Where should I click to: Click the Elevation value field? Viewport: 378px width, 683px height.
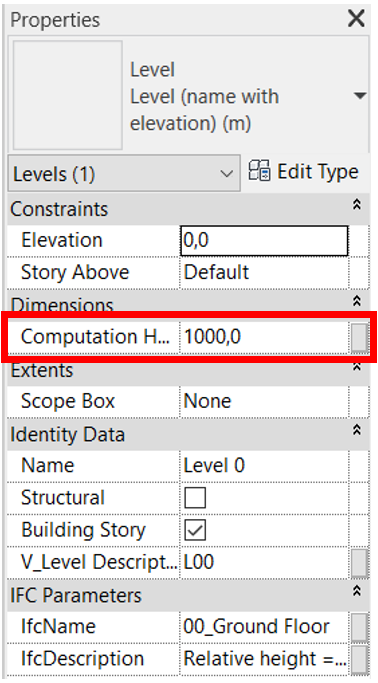point(264,240)
